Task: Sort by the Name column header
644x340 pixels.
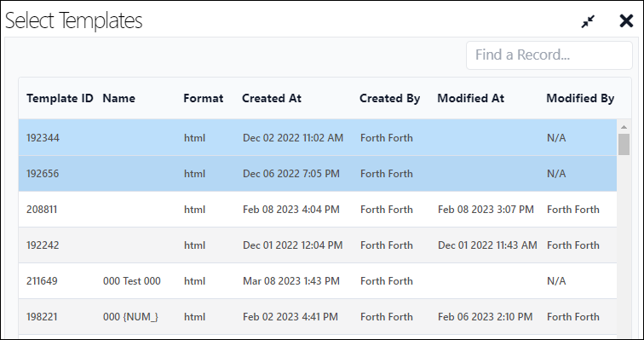Action: click(118, 99)
